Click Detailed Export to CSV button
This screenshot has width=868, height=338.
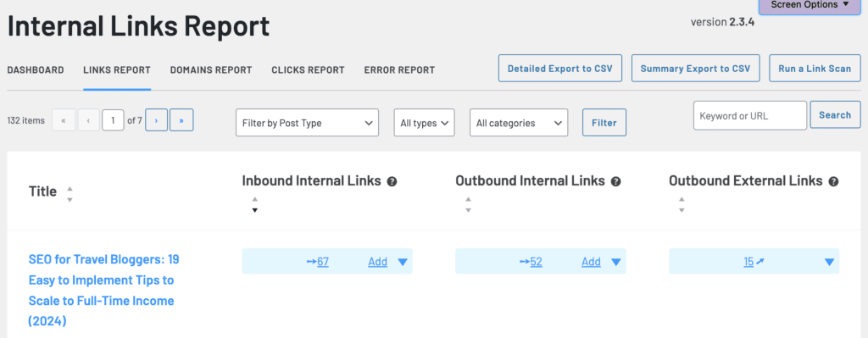[560, 69]
